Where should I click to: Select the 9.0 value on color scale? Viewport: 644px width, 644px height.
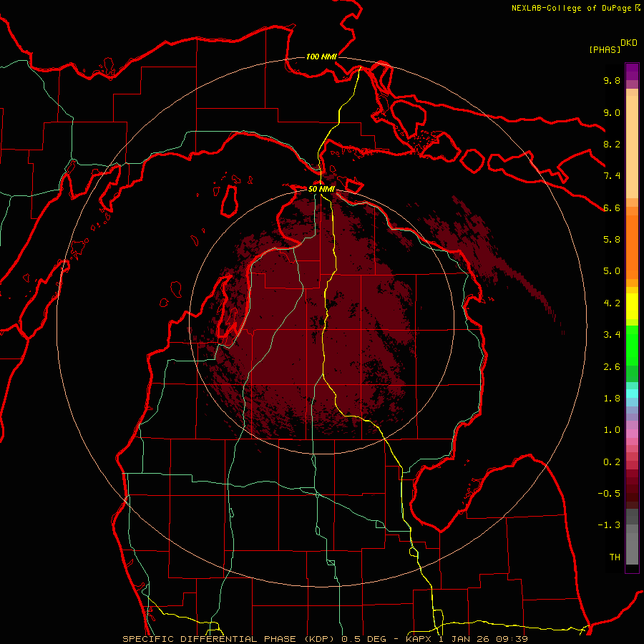point(612,112)
